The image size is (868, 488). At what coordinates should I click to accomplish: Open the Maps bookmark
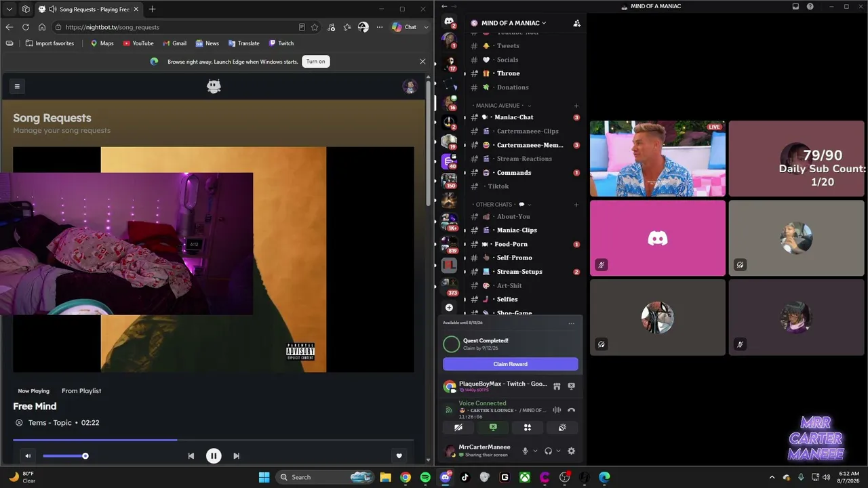pos(102,43)
